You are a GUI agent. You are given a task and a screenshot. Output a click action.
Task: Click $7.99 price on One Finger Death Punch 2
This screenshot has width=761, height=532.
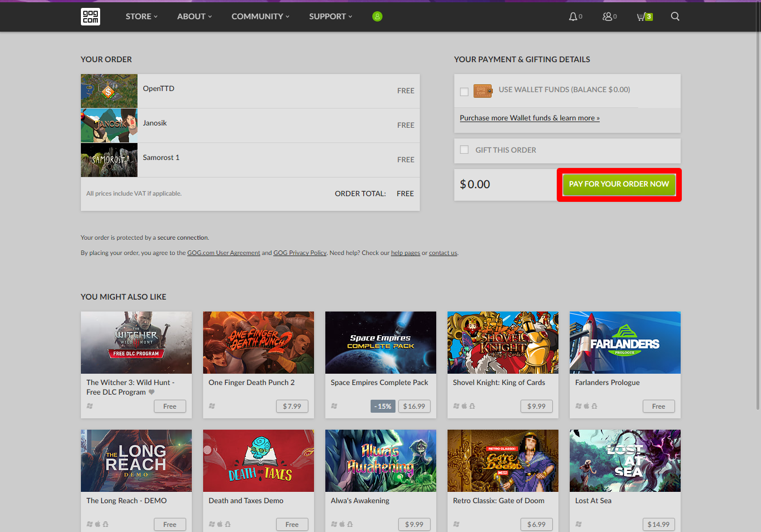pyautogui.click(x=292, y=406)
